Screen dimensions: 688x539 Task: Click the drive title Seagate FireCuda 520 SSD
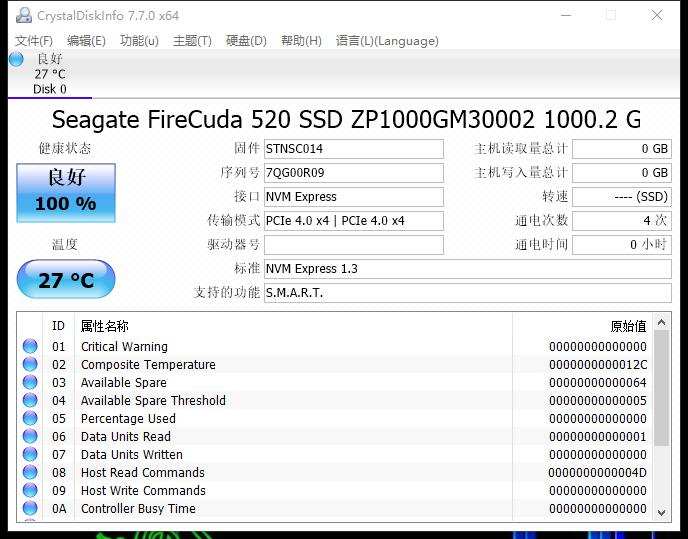(347, 119)
